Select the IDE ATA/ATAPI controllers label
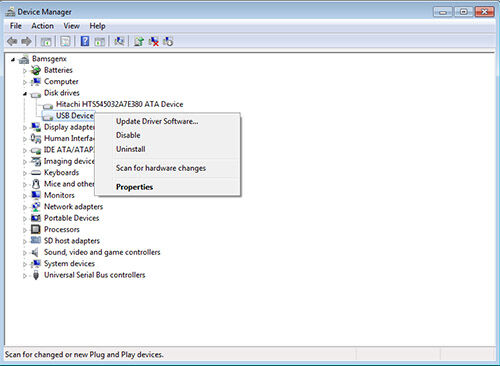Viewport: 500px width, 366px height. (69, 150)
